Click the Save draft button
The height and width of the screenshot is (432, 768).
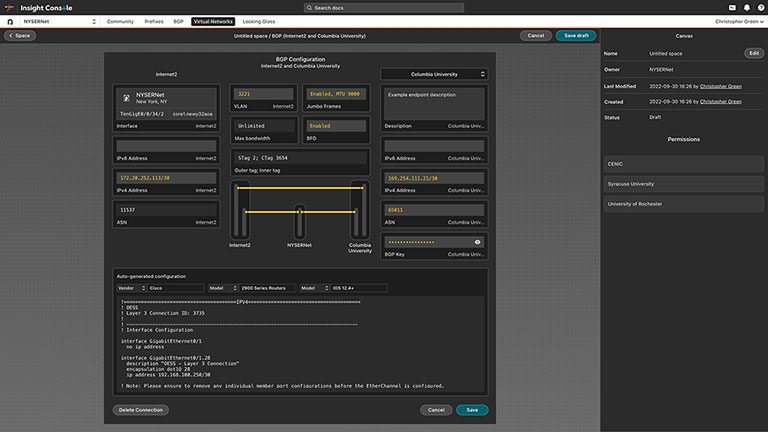[576, 35]
